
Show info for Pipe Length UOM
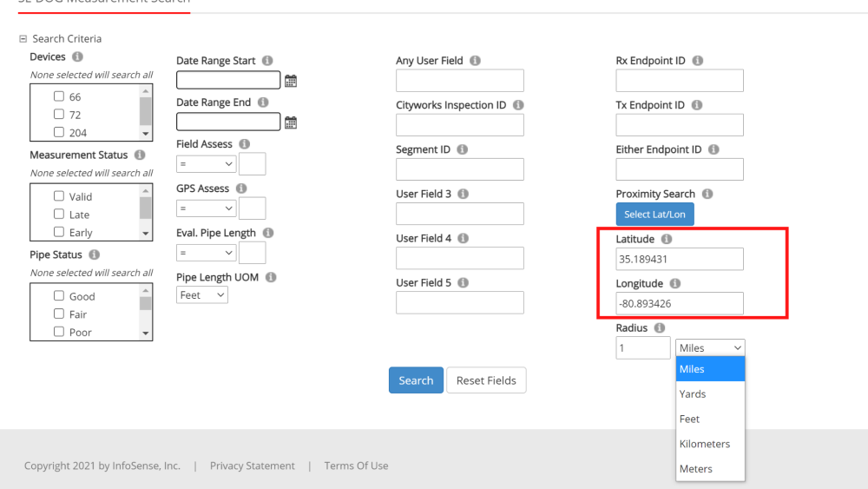[x=271, y=277]
